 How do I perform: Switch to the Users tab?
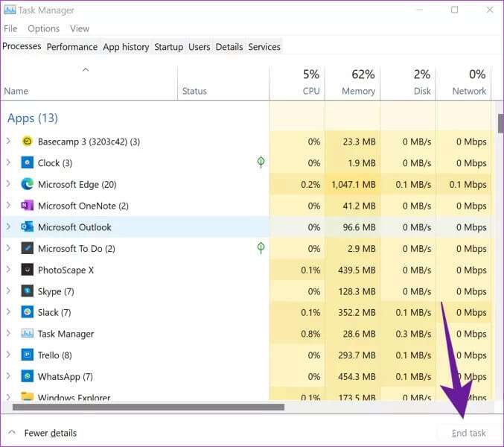200,47
